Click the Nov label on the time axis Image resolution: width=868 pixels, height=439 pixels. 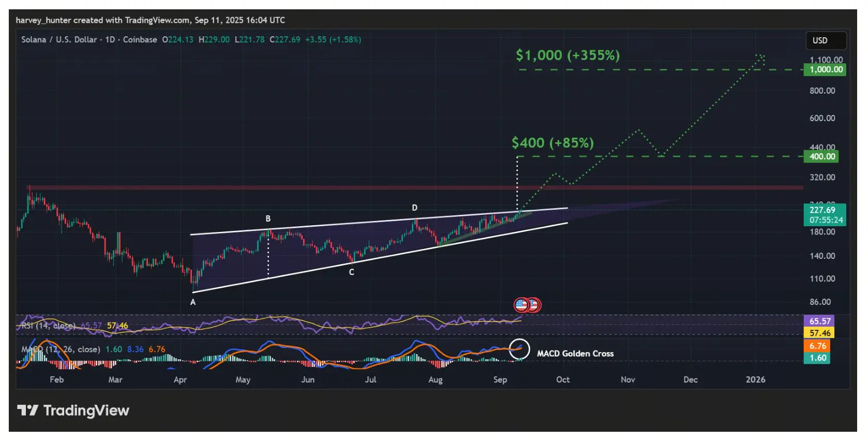pos(628,379)
